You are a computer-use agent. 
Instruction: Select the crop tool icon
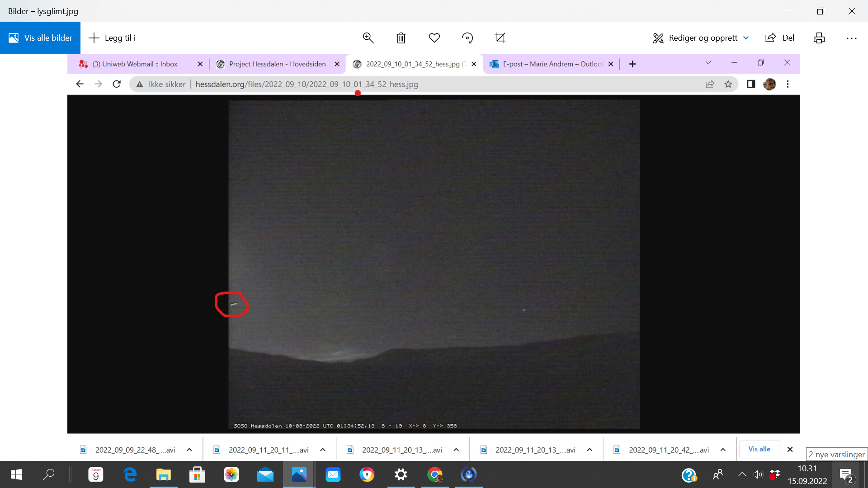pyautogui.click(x=500, y=38)
